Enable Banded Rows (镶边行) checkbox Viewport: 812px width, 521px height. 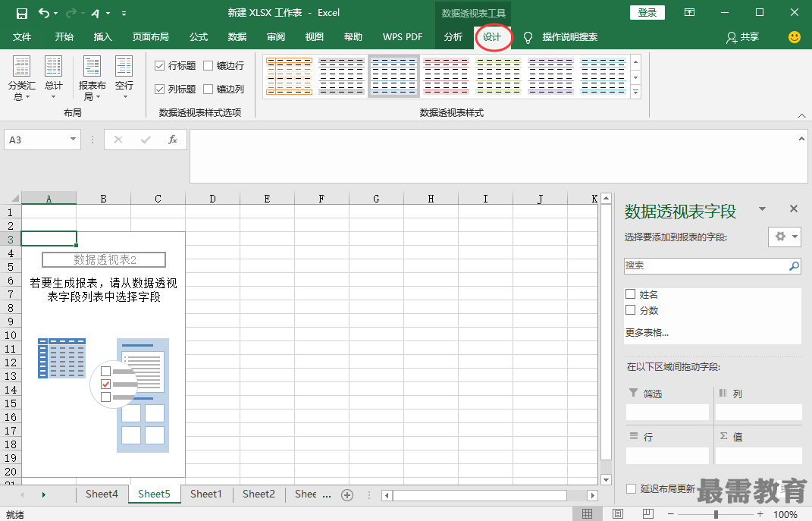208,66
